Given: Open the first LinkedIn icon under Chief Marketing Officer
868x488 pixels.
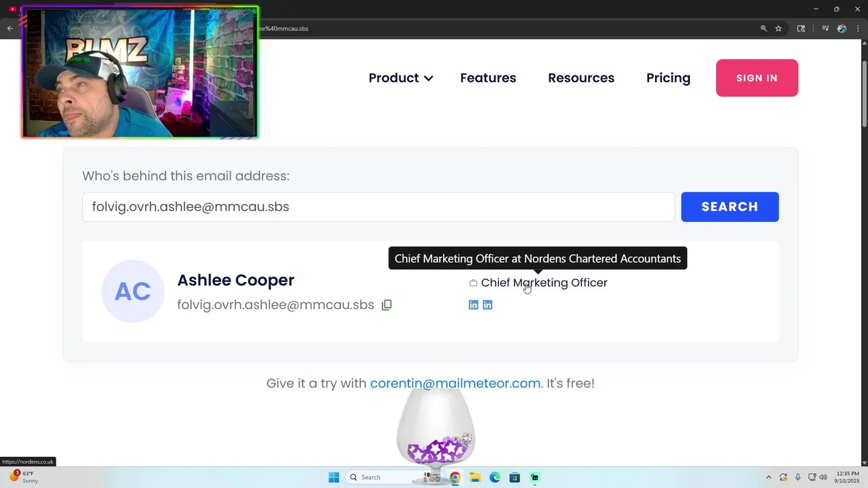Looking at the screenshot, I should 473,305.
